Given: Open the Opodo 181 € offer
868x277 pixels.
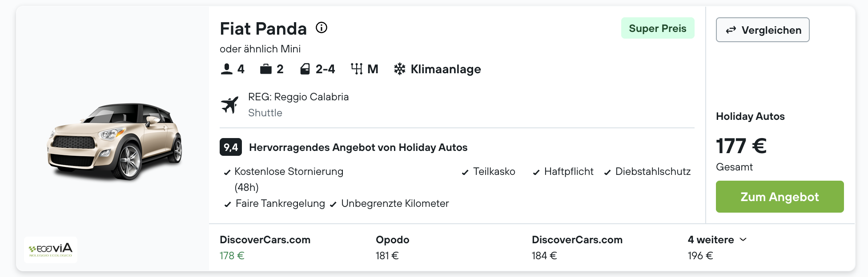Looking at the screenshot, I should tap(392, 248).
